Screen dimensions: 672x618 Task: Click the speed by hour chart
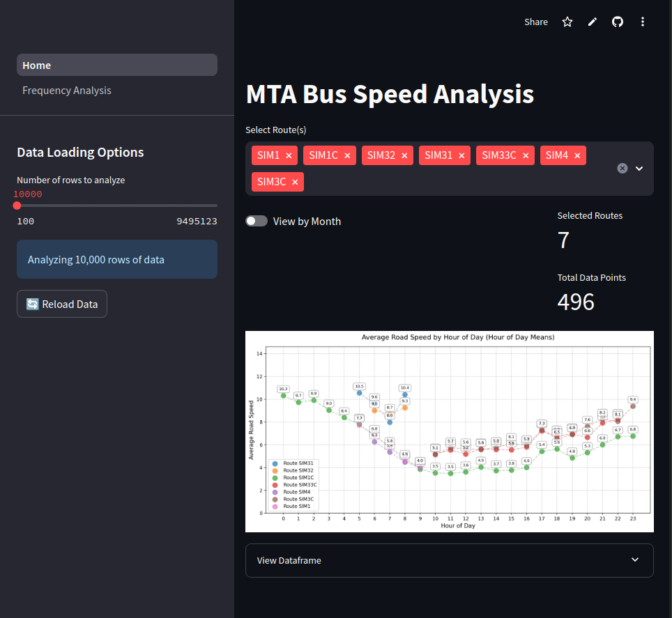pos(449,432)
